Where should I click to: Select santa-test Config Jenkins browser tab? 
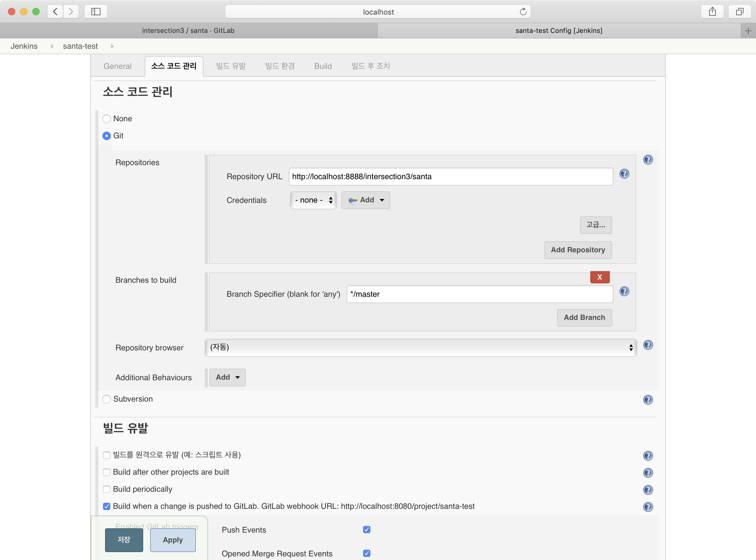coord(559,31)
